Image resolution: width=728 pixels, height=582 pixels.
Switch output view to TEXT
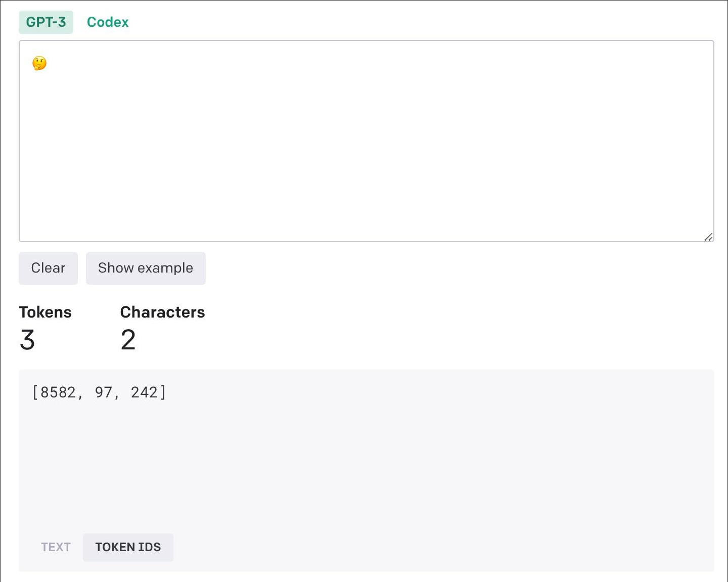tap(56, 547)
